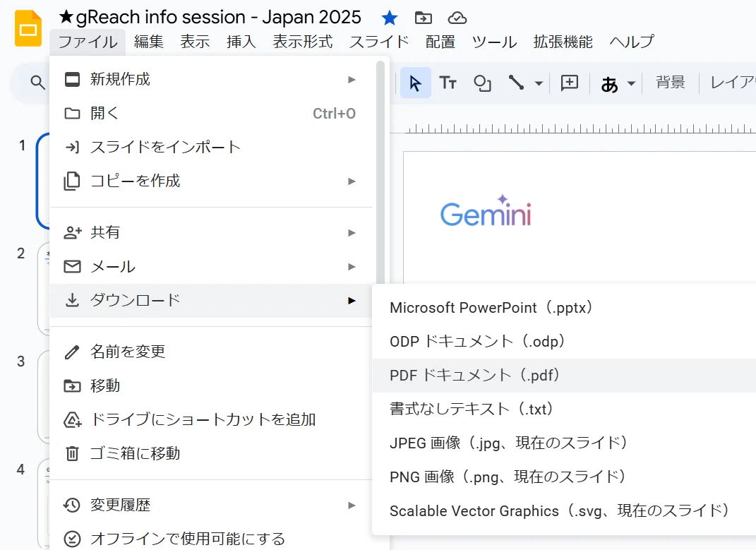Select the line drawing tool
This screenshot has height=550, width=756.
(x=516, y=83)
